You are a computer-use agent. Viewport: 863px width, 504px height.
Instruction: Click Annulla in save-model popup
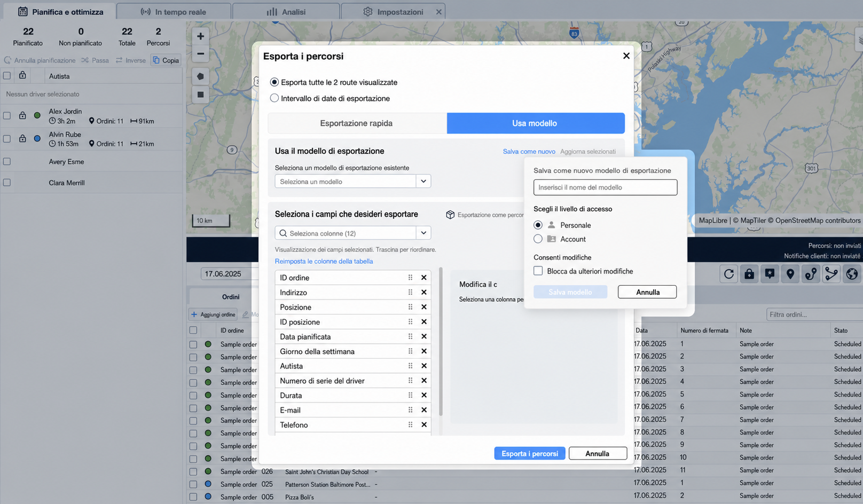(647, 292)
